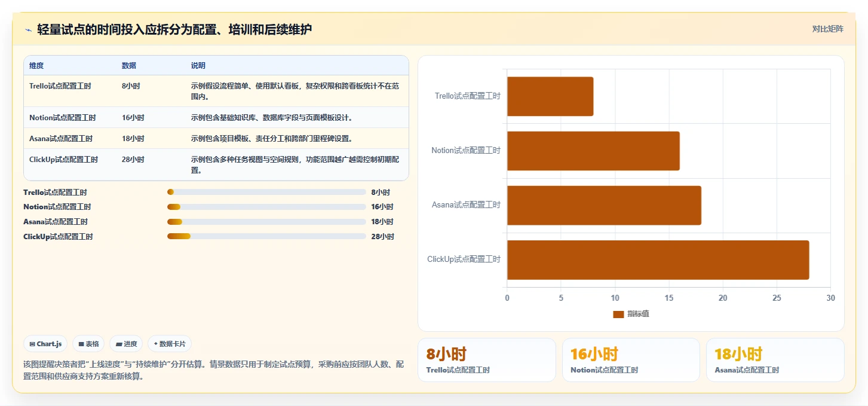Click the Asana试点配置工时 chart axis label
Image resolution: width=868 pixels, height=406 pixels.
point(467,205)
